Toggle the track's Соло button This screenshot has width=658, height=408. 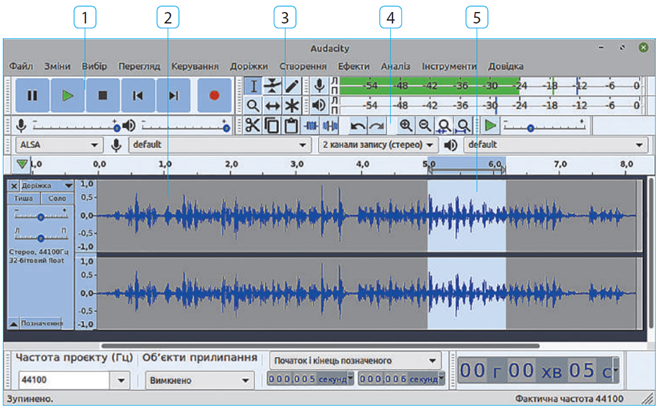click(56, 199)
